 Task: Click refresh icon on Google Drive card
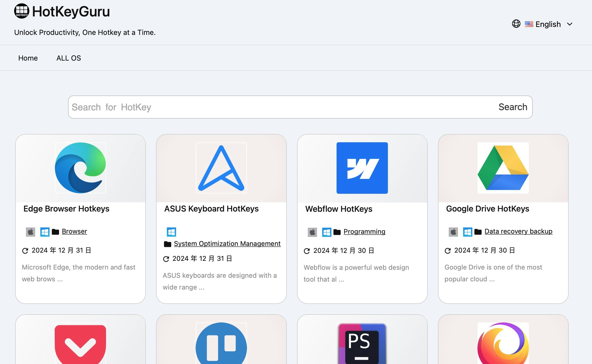pos(448,251)
